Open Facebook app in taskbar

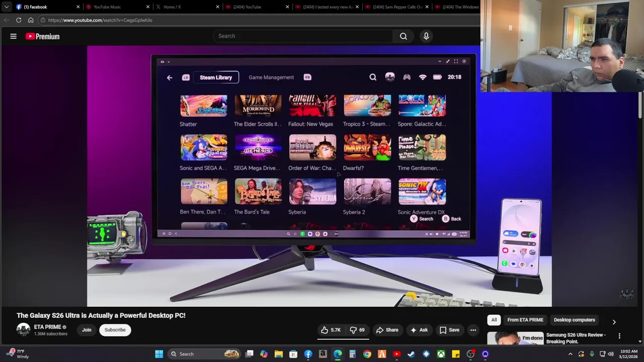pyautogui.click(x=308, y=354)
